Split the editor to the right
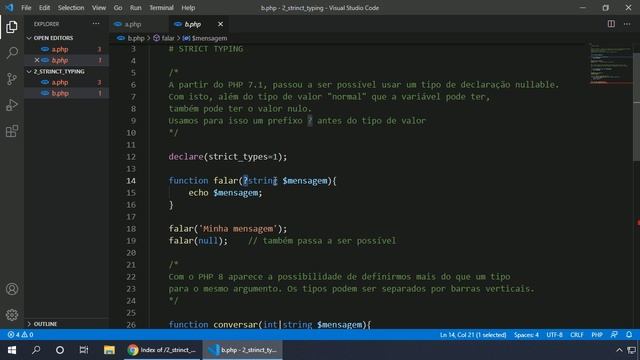This screenshot has width=640, height=360. click(x=611, y=24)
